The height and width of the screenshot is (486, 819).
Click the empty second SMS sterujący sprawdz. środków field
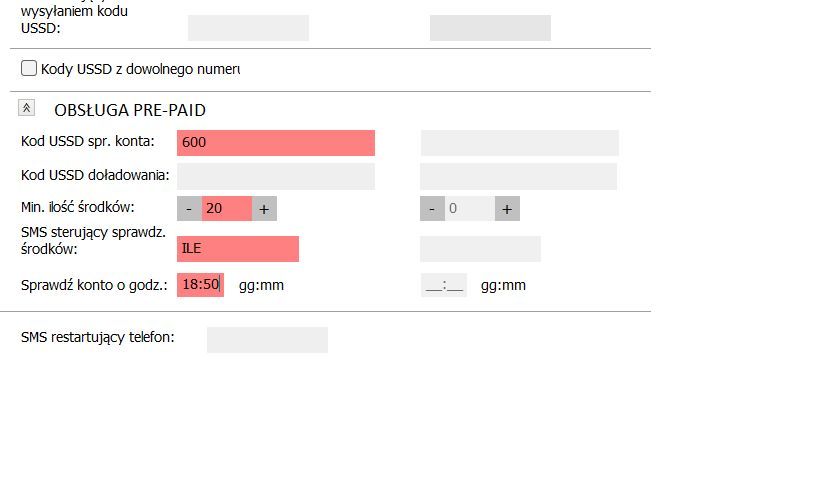tap(481, 249)
